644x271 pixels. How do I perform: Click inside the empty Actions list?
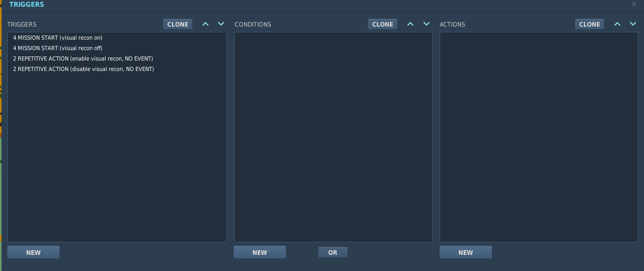[x=538, y=137]
